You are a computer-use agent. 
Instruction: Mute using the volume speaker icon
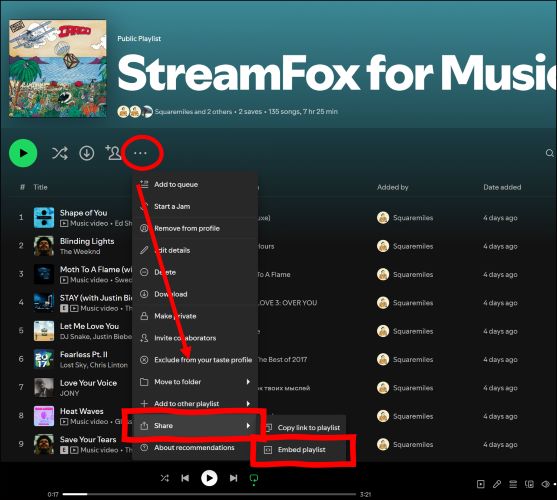pos(546,484)
